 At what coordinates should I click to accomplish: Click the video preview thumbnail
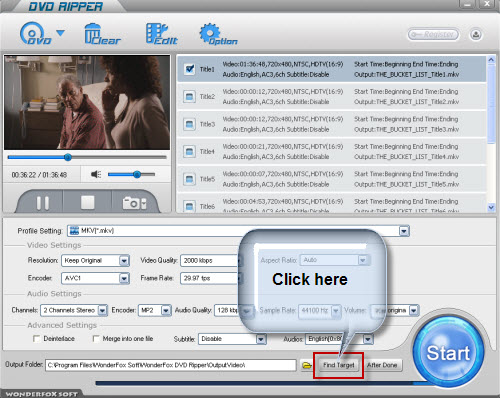coord(87,103)
